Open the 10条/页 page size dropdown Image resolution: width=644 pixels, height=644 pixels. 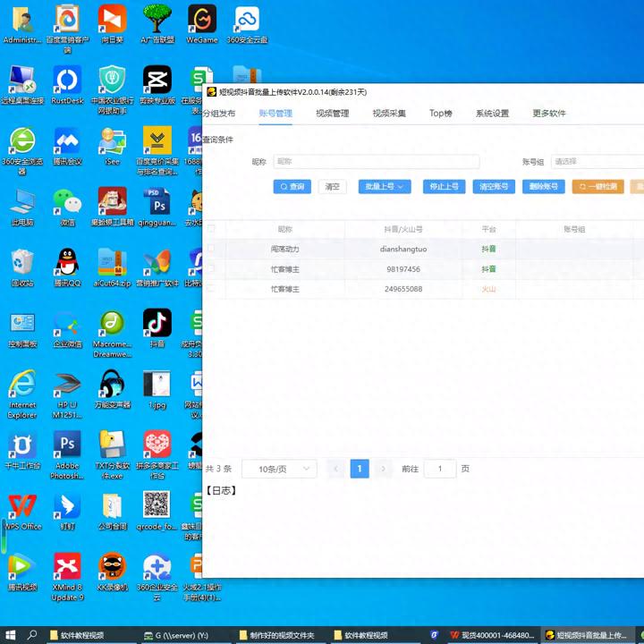[279, 469]
